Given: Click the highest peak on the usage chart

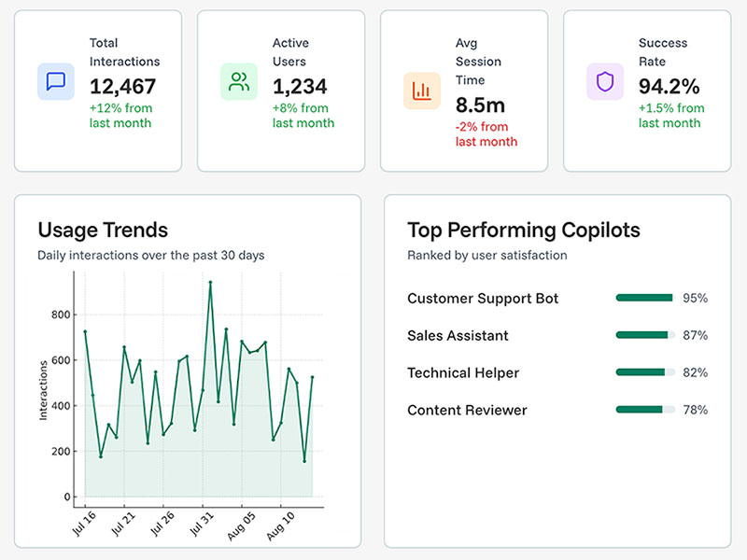Looking at the screenshot, I should (x=210, y=283).
